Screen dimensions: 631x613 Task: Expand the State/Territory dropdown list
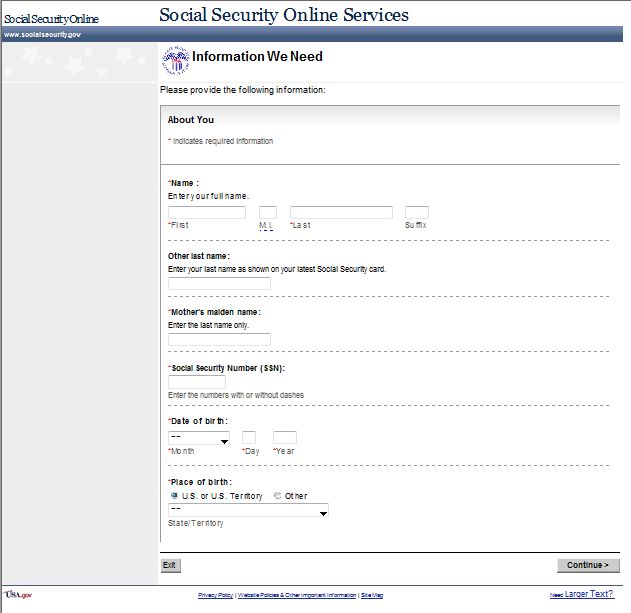coord(248,511)
